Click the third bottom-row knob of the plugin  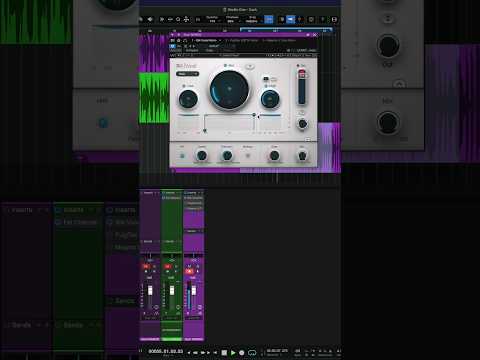(274, 155)
